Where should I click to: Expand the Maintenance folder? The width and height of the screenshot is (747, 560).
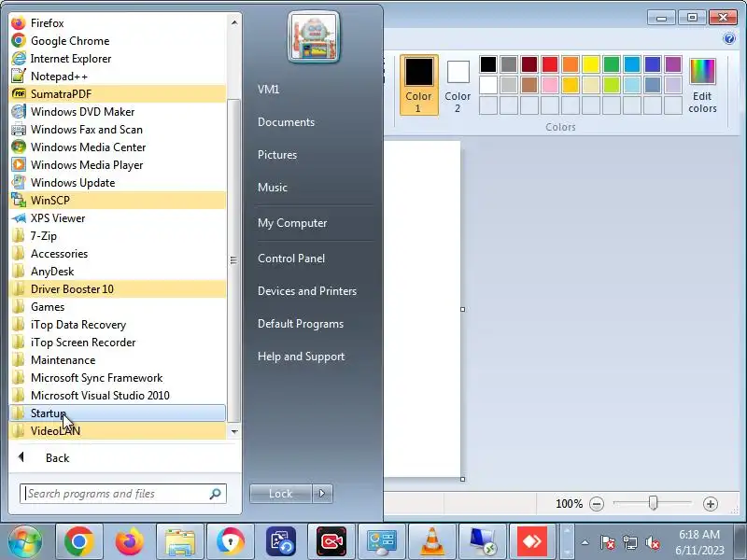pyautogui.click(x=118, y=360)
